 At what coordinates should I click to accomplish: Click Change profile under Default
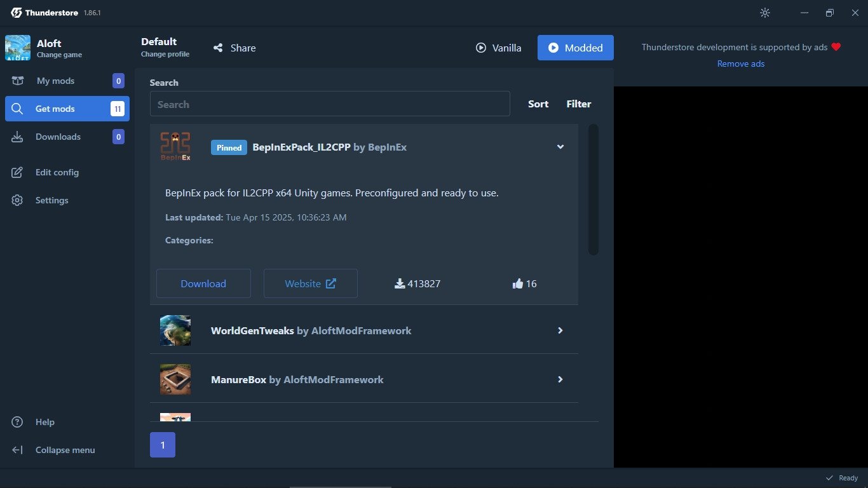(165, 54)
